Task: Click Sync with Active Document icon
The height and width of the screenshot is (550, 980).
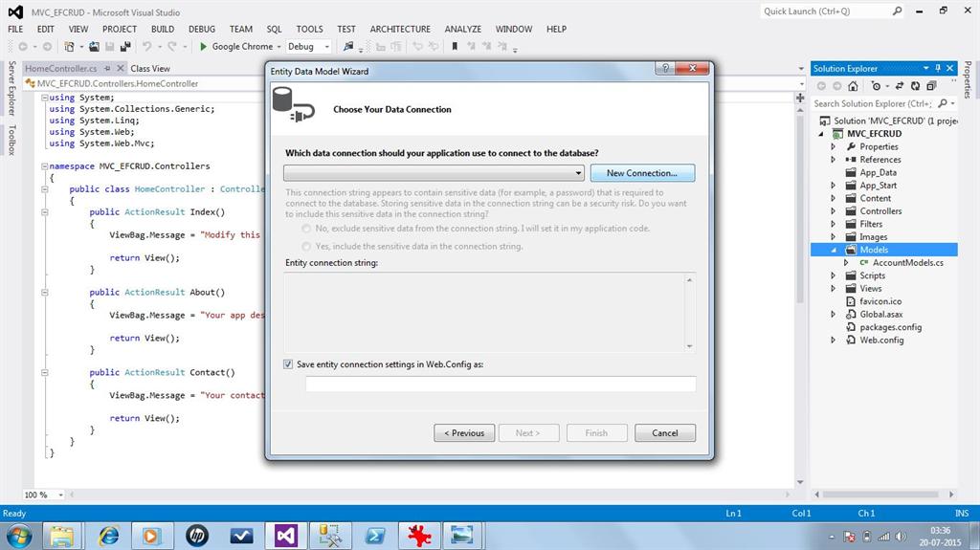Action: click(x=900, y=86)
